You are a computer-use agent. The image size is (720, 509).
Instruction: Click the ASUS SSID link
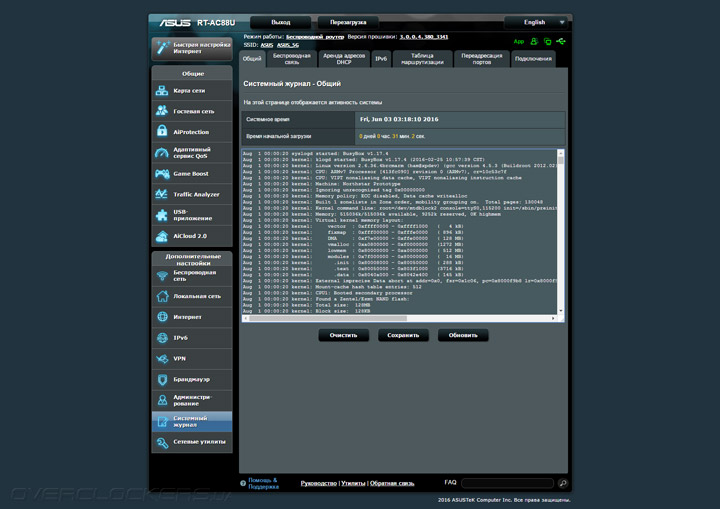point(267,45)
